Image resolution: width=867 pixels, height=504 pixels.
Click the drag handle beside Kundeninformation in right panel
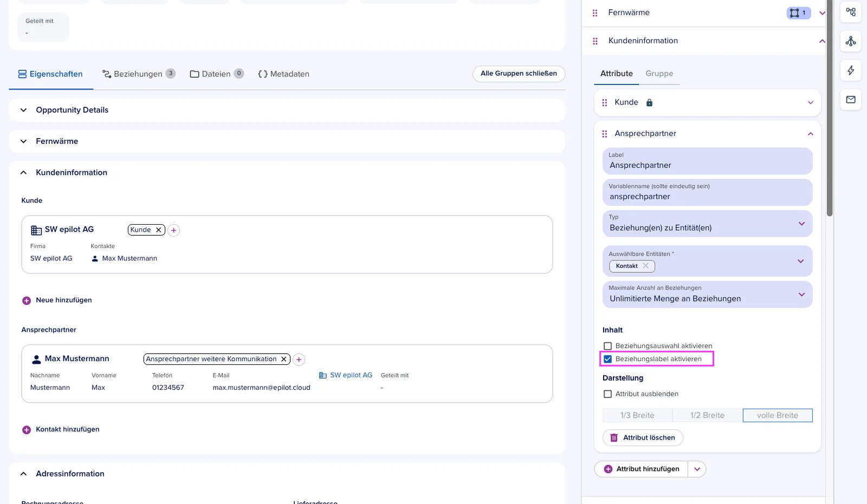click(x=595, y=41)
